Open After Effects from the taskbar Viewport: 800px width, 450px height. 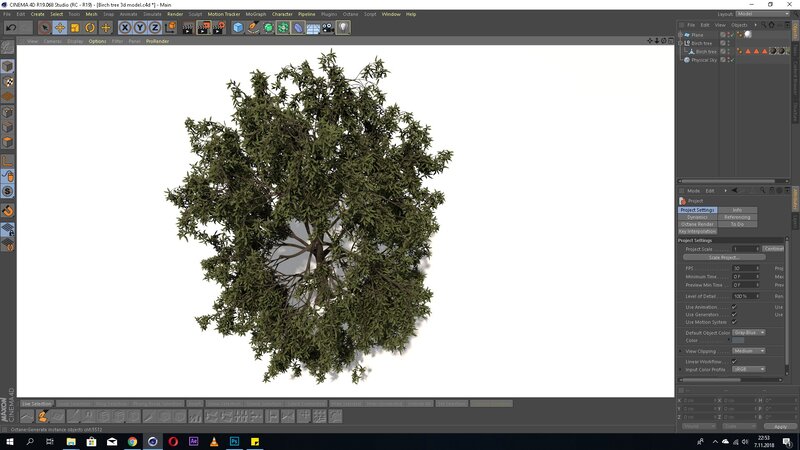click(x=193, y=441)
